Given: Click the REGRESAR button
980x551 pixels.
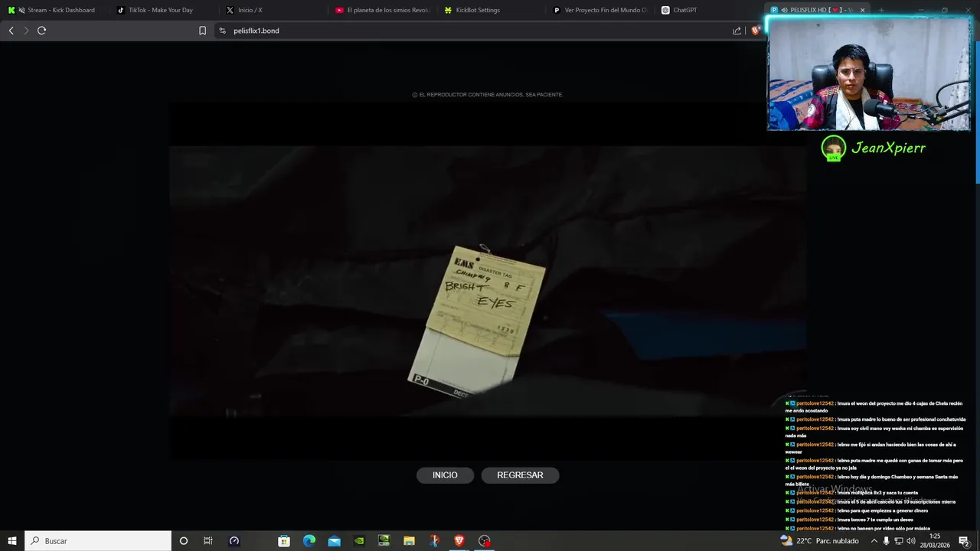Looking at the screenshot, I should point(520,475).
